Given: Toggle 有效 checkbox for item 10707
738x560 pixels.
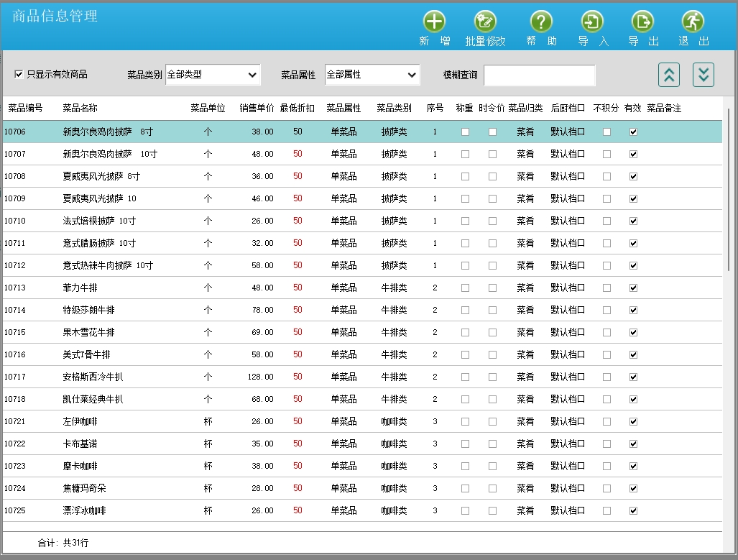Looking at the screenshot, I should [x=633, y=154].
